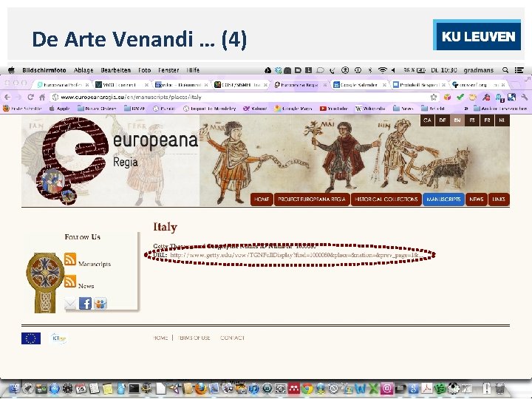Select the DE language button
The width and height of the screenshot is (532, 399).
coord(443,120)
